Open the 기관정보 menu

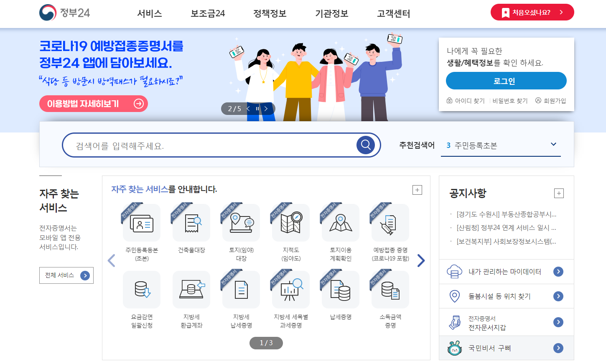pyautogui.click(x=331, y=13)
